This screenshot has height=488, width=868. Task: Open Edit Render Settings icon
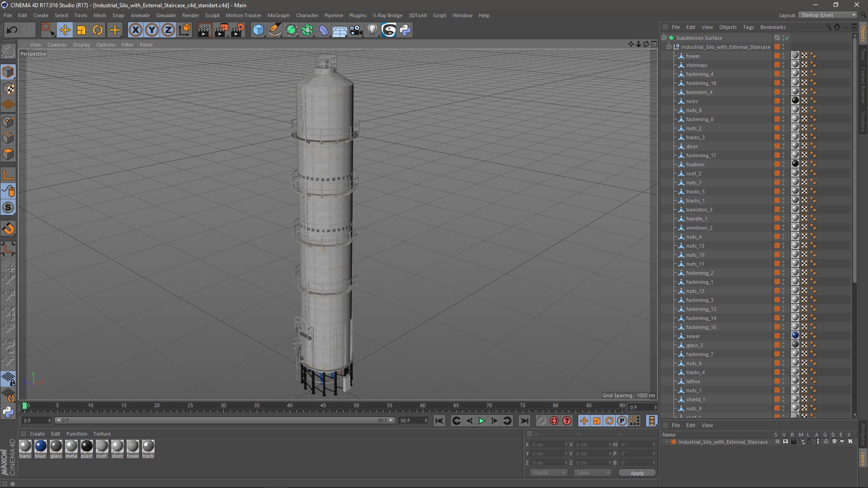238,30
